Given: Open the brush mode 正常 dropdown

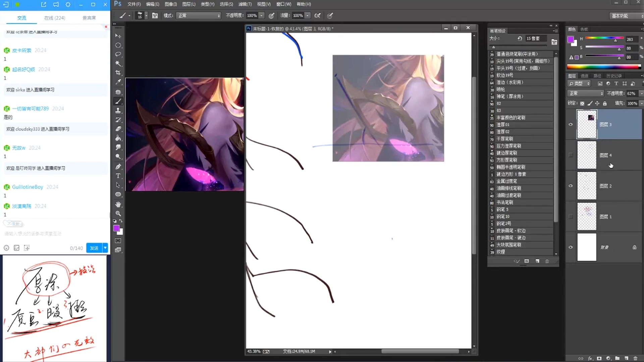Looking at the screenshot, I should point(199,15).
